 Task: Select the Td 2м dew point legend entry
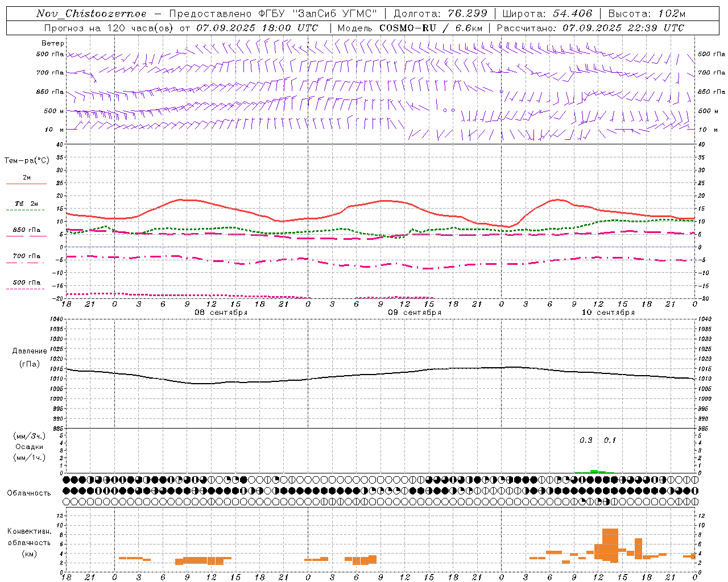[x=27, y=203]
